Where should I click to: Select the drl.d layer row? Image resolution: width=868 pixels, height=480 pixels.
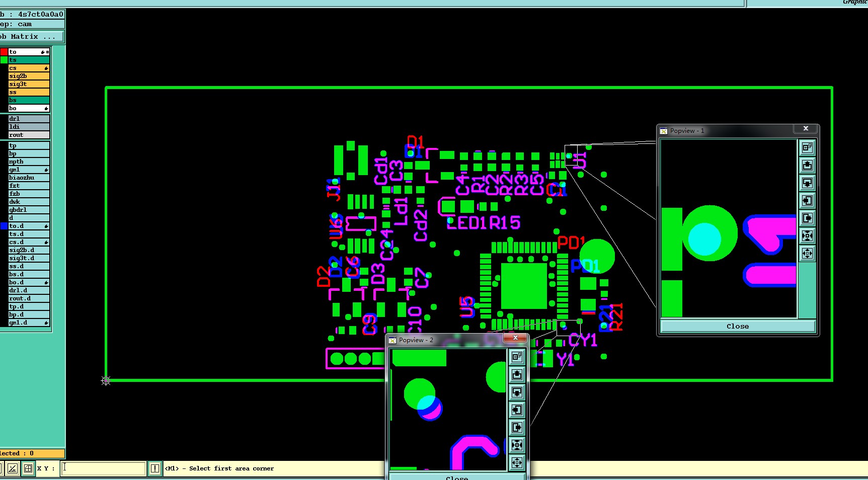click(x=29, y=290)
